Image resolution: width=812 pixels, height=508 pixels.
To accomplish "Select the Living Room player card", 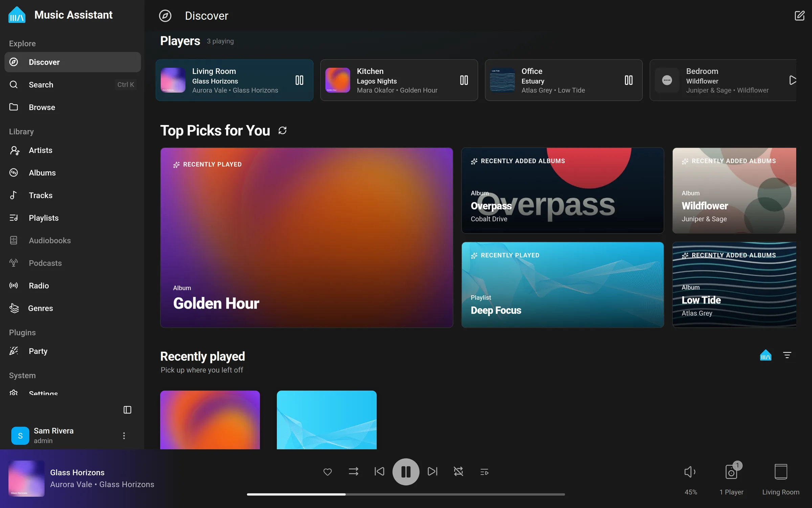I will pos(234,80).
